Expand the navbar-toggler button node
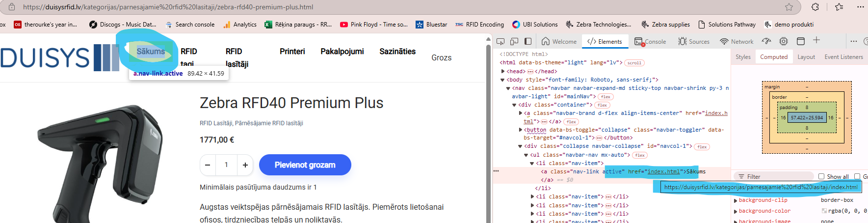Screen dimensions: 868x223 521,130
